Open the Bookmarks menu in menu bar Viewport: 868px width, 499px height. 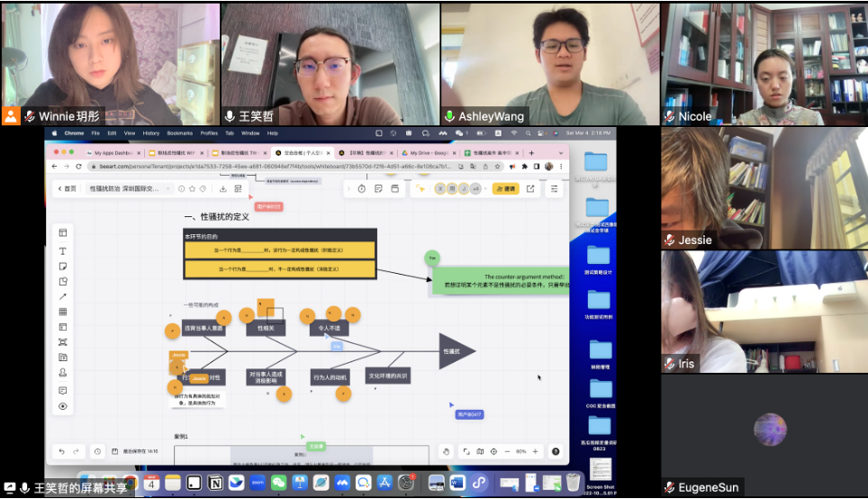(180, 133)
